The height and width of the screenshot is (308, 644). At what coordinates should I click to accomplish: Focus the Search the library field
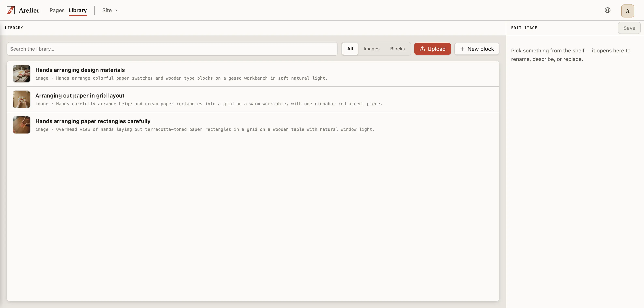click(x=172, y=49)
